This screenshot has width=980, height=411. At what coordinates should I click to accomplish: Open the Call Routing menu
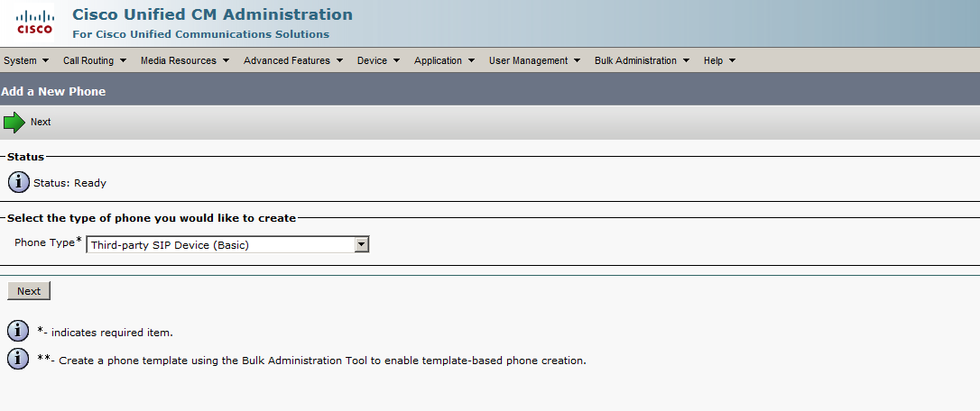[x=95, y=60]
